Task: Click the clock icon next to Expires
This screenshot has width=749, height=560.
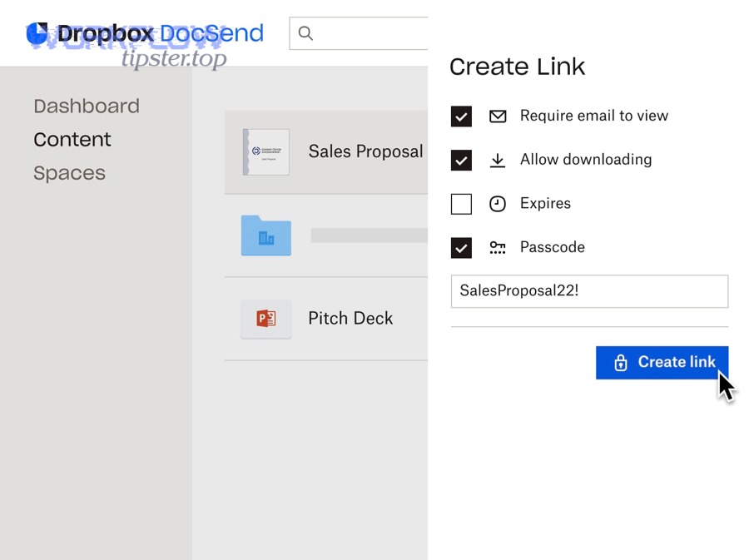Action: tap(498, 204)
